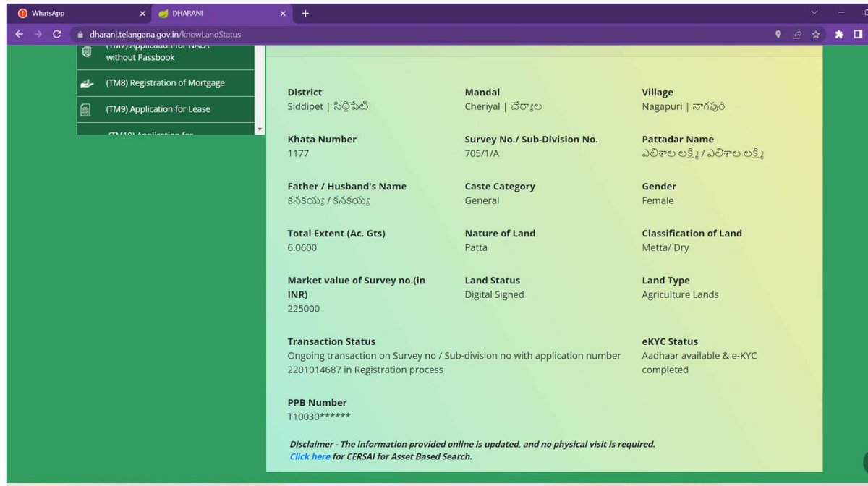Click the Female gender value
This screenshot has width=868, height=486.
click(658, 200)
